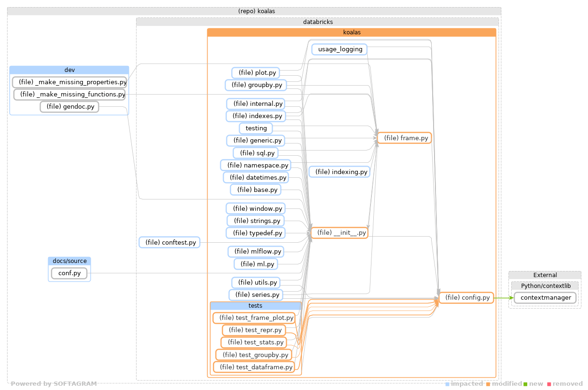Select the contextmanager node under External
Screen dimensions: 588x390
click(545, 297)
